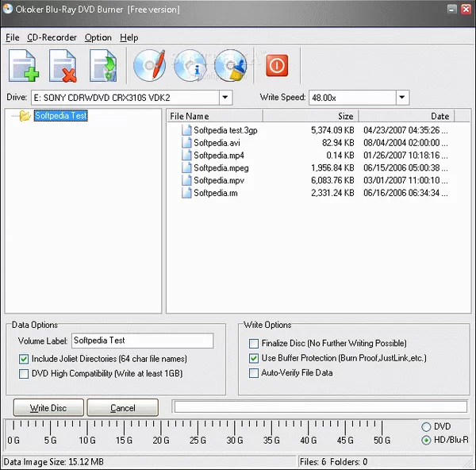Click the Volume Label input field

(x=142, y=341)
